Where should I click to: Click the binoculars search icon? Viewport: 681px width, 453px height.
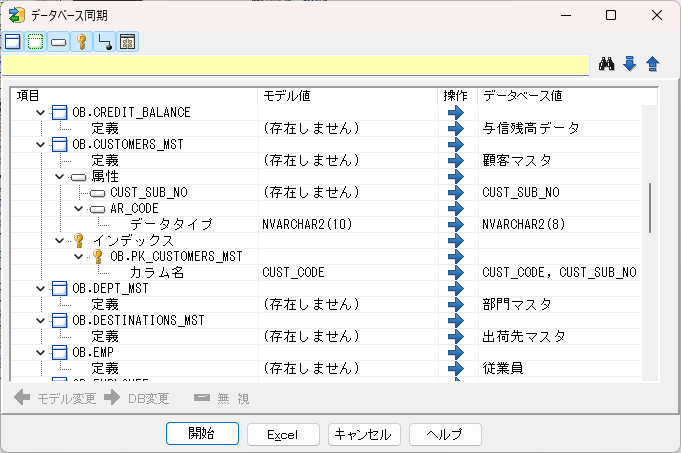(606, 64)
